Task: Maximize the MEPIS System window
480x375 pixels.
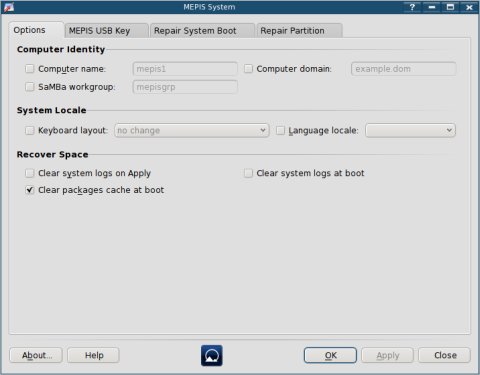Action: pyautogui.click(x=450, y=7)
